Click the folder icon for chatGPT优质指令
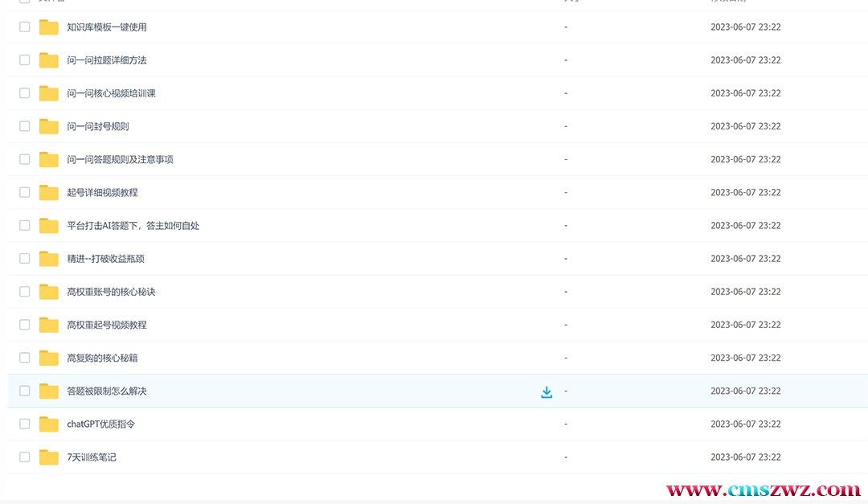Viewport: 868px width, 504px height. coord(49,424)
